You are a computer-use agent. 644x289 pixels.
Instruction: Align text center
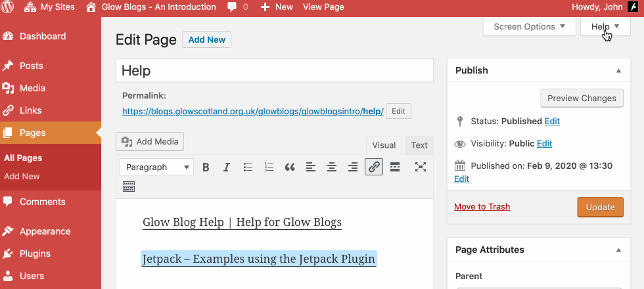pyautogui.click(x=332, y=167)
